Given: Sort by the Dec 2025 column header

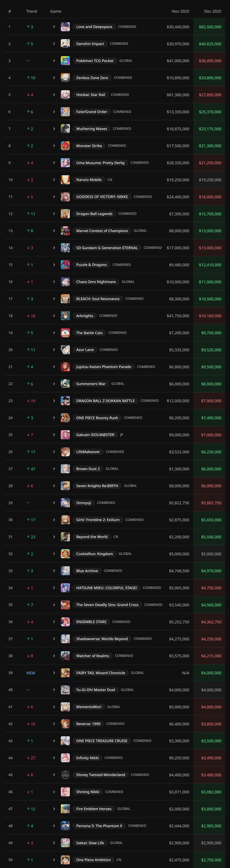Looking at the screenshot, I should 213,11.
